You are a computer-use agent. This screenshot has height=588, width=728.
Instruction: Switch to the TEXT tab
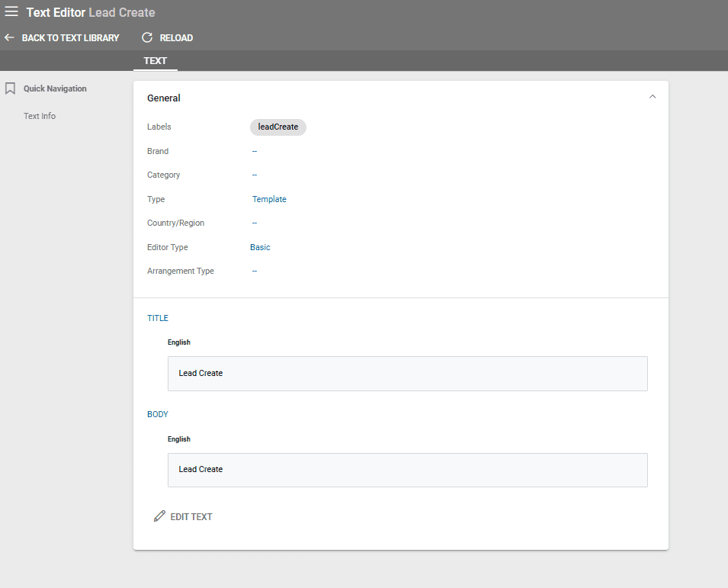click(x=155, y=61)
